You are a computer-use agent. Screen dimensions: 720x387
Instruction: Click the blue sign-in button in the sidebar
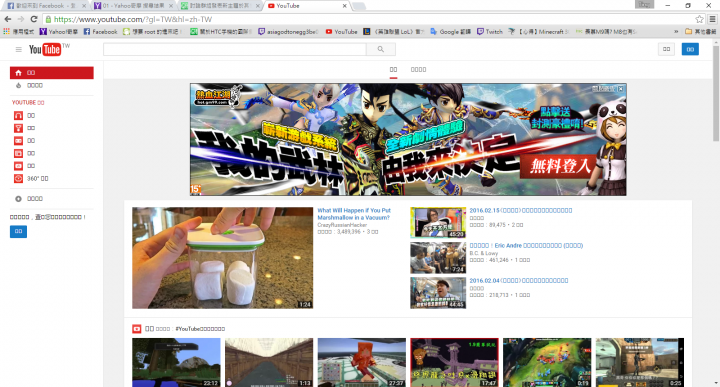[x=18, y=231]
